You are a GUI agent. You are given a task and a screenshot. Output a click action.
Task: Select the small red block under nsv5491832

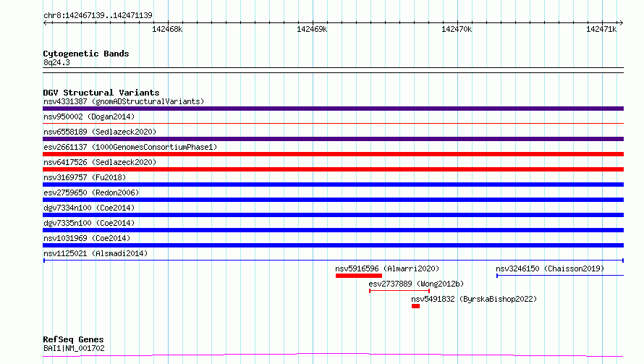tap(415, 306)
